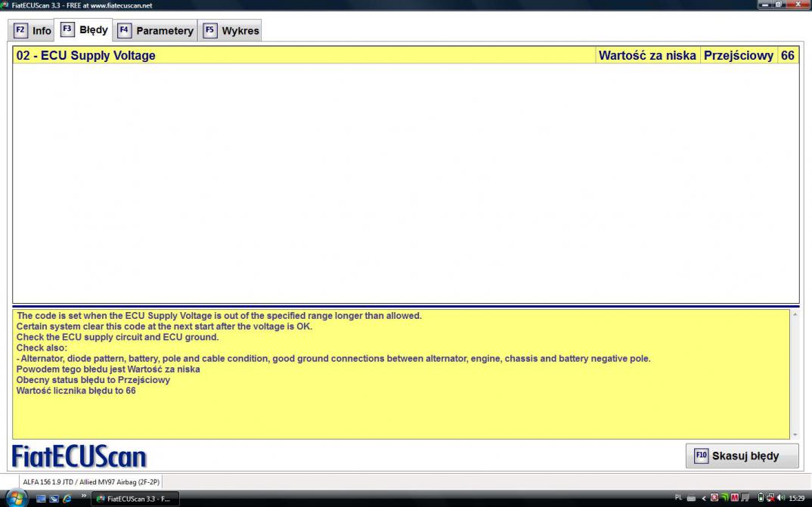Open the F5 Wykres tab
The height and width of the screenshot is (507, 812).
point(231,30)
